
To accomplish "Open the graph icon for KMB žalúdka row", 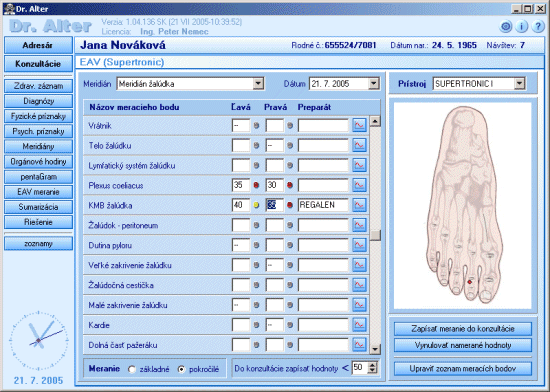I will click(359, 205).
